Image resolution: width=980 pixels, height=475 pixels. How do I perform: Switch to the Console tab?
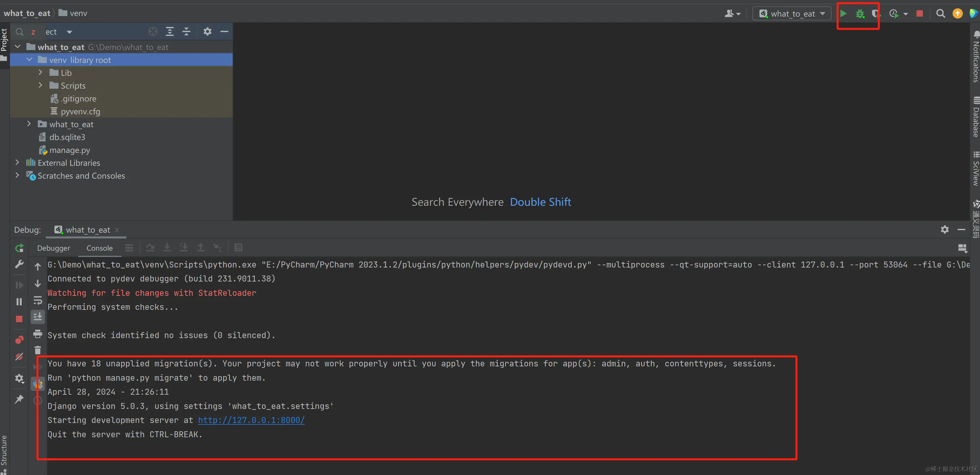coord(99,248)
